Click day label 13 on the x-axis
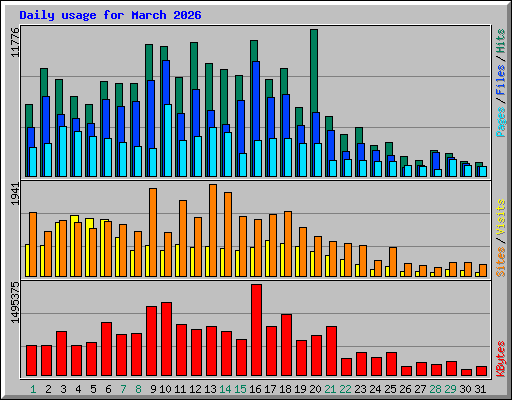The width and height of the screenshot is (512, 400). 210,389
